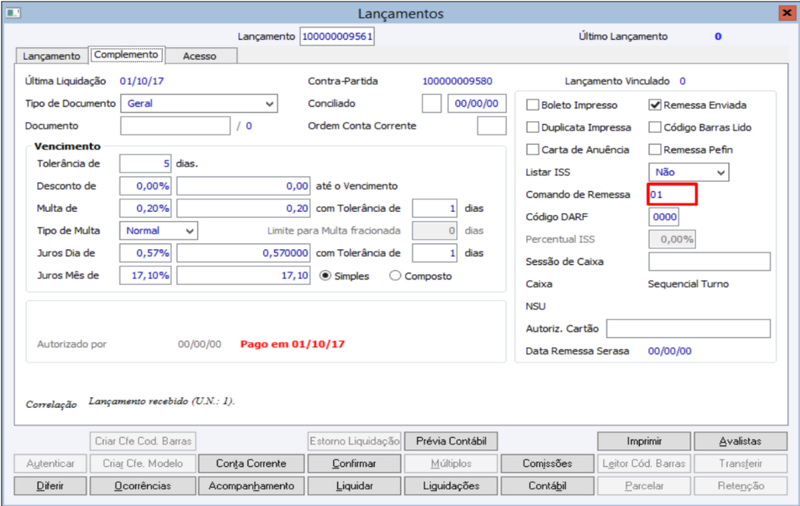Open Conta Corrente

(251, 464)
